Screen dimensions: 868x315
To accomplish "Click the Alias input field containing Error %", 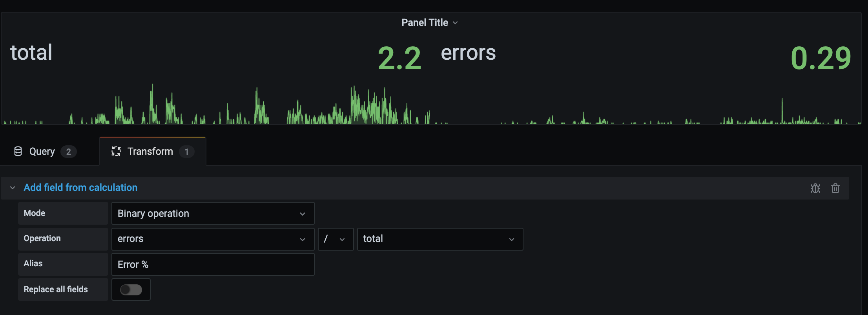I will (213, 264).
